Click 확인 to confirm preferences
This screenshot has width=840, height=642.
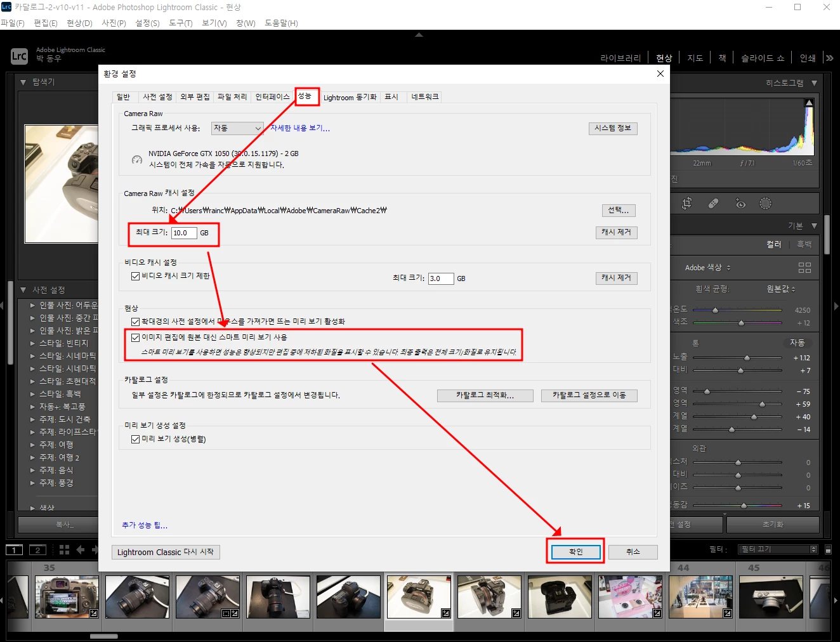575,552
